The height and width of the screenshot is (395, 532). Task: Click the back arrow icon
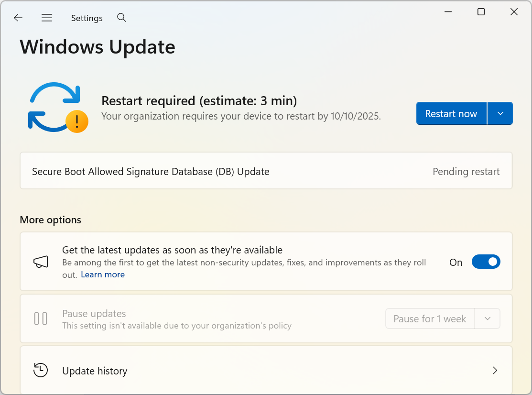point(18,18)
